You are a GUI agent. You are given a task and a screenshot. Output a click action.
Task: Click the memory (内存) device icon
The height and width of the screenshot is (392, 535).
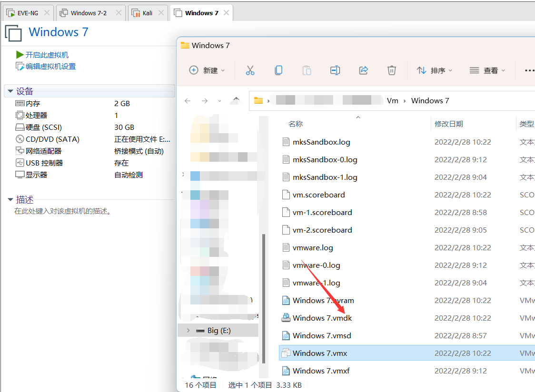click(x=20, y=103)
